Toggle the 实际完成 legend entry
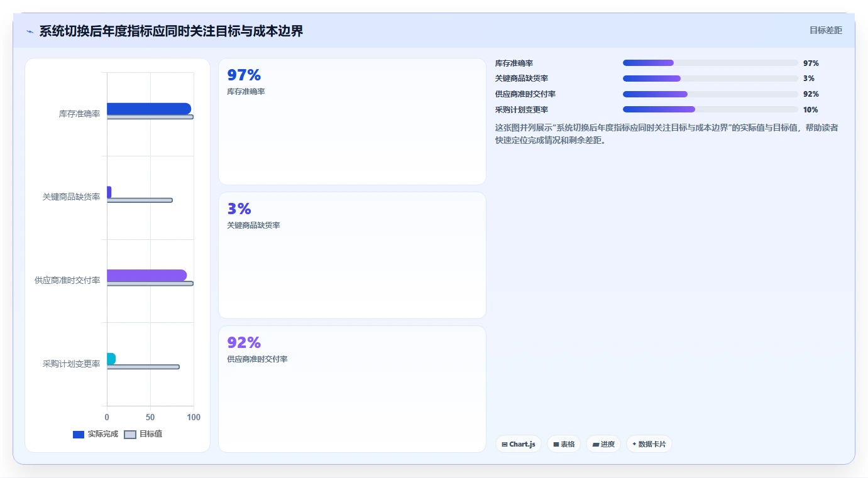Screen dimensions: 868x478 point(96,434)
